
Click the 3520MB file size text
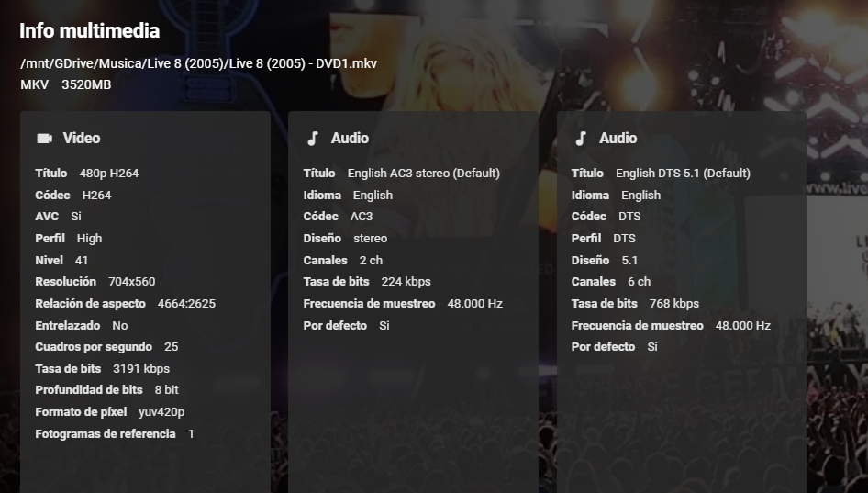pyautogui.click(x=86, y=84)
